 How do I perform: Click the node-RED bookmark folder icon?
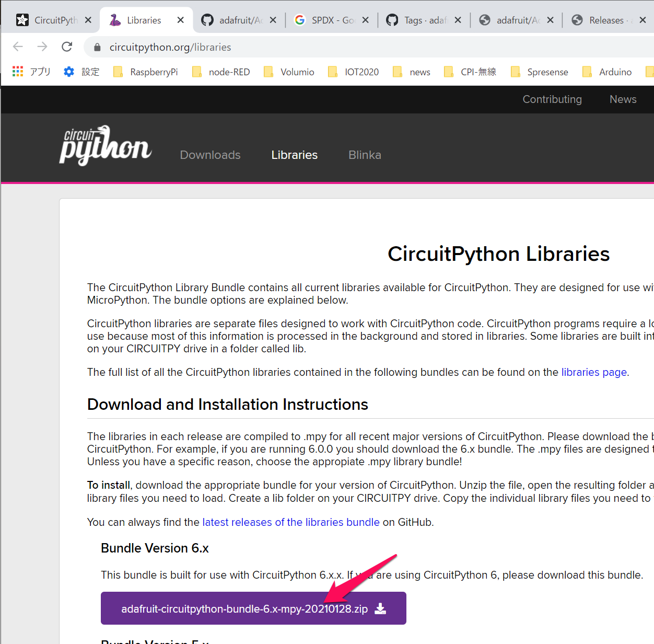[x=196, y=72]
